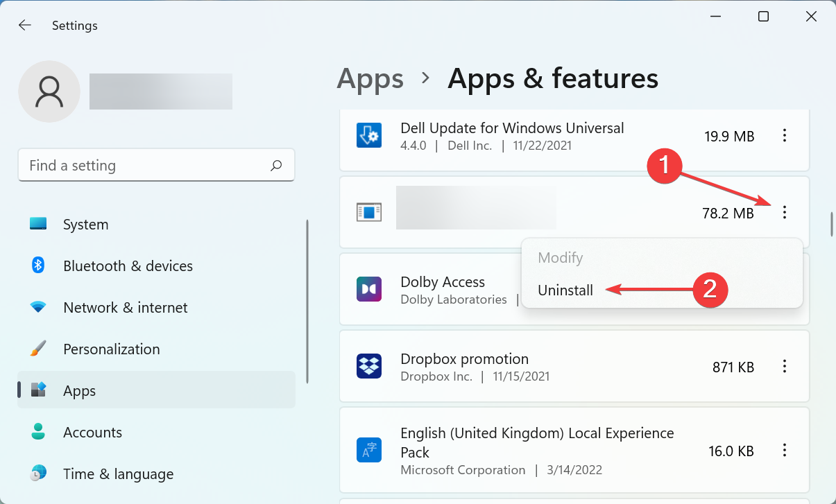This screenshot has width=836, height=504.
Task: Open the Dell Update app icon
Action: [x=369, y=136]
